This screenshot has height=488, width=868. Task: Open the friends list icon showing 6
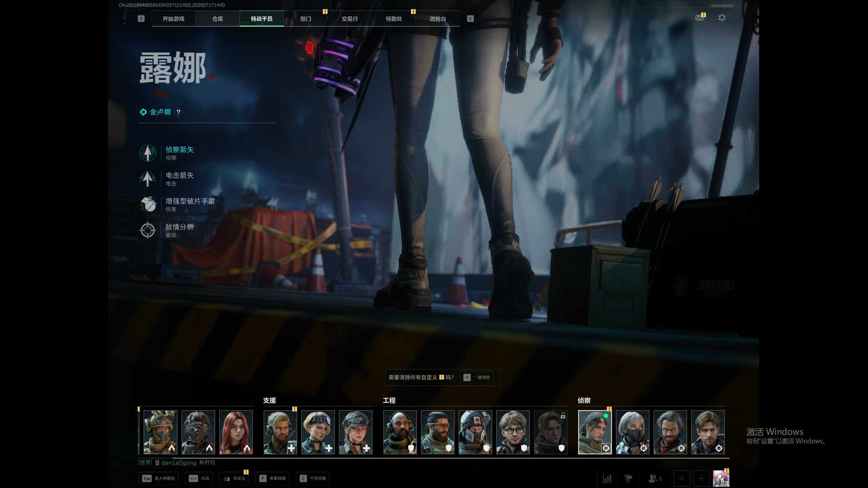655,479
